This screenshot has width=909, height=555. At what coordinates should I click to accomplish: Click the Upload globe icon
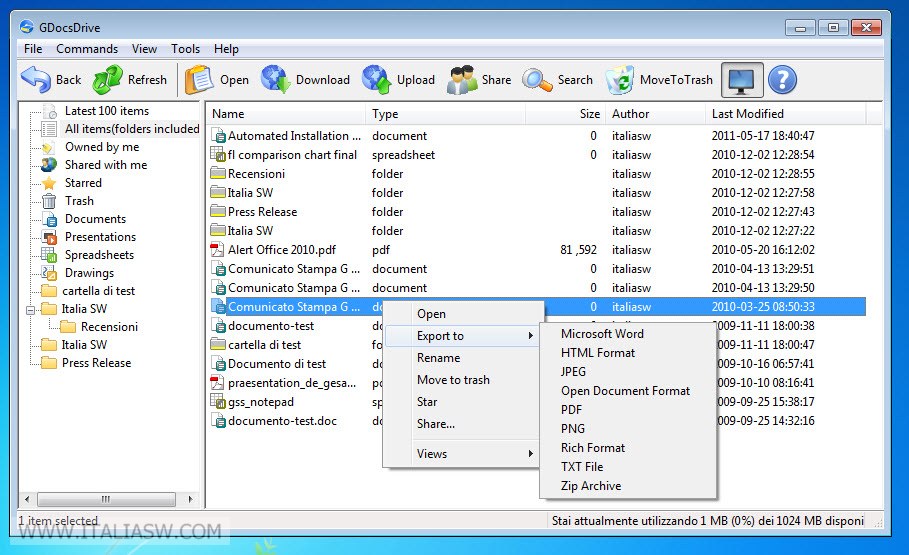(376, 79)
